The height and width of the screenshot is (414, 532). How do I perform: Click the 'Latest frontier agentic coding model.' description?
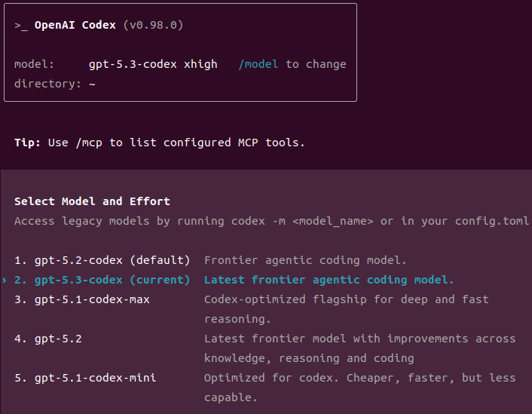(329, 281)
